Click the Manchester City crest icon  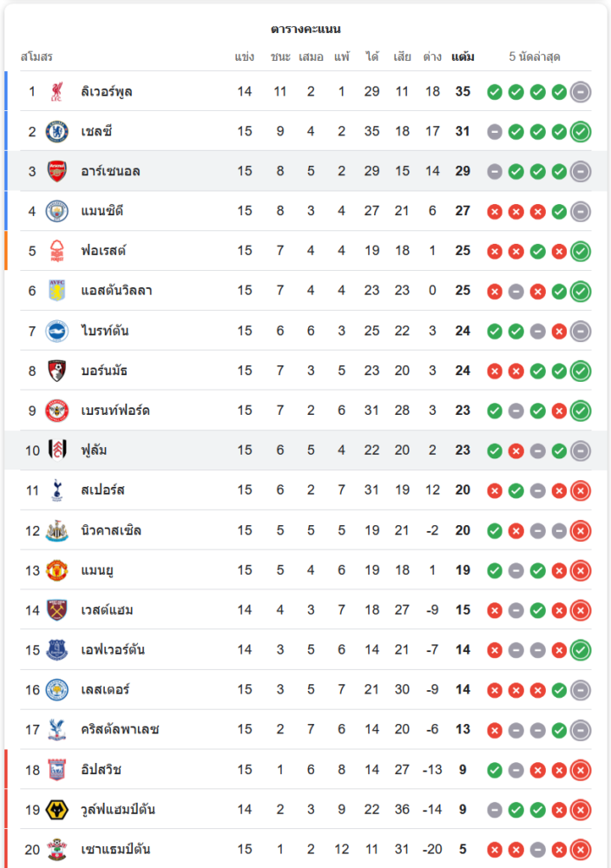point(56,211)
